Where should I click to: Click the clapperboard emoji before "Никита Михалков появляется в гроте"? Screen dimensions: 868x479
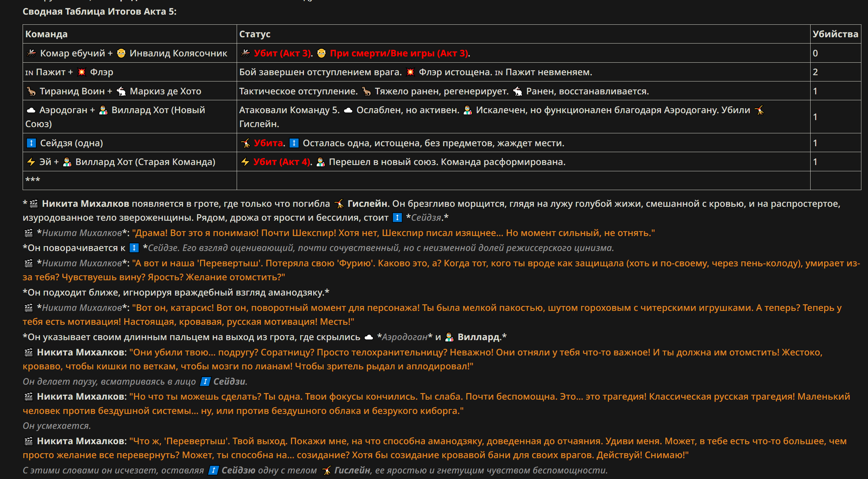(33, 204)
